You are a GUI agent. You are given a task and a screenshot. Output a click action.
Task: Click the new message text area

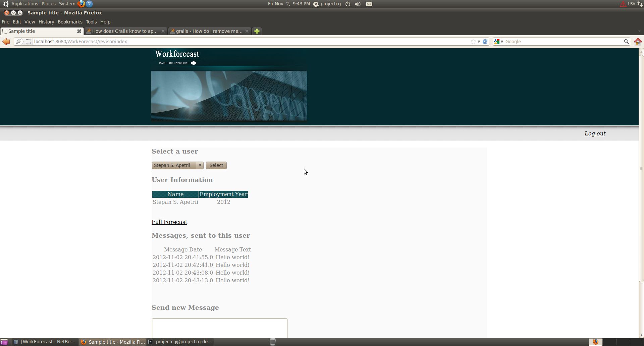[220, 328]
